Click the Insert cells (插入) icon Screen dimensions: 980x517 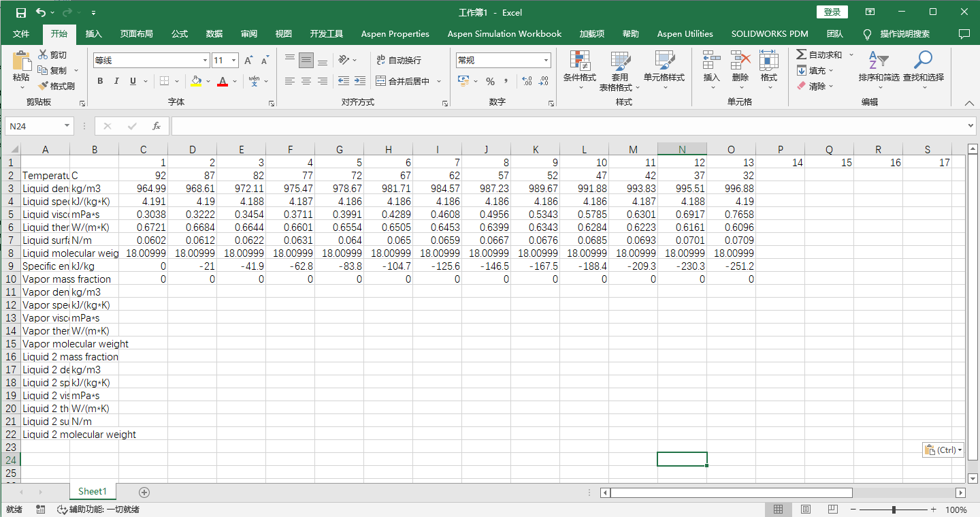712,61
